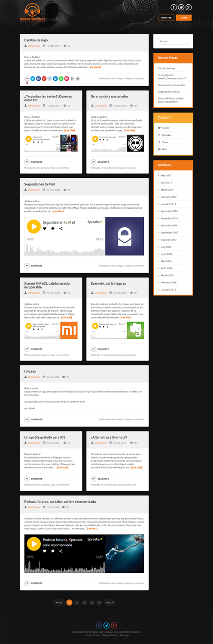Share Cambio de logo on Reddit
The width and height of the screenshot is (213, 644).
[49, 79]
